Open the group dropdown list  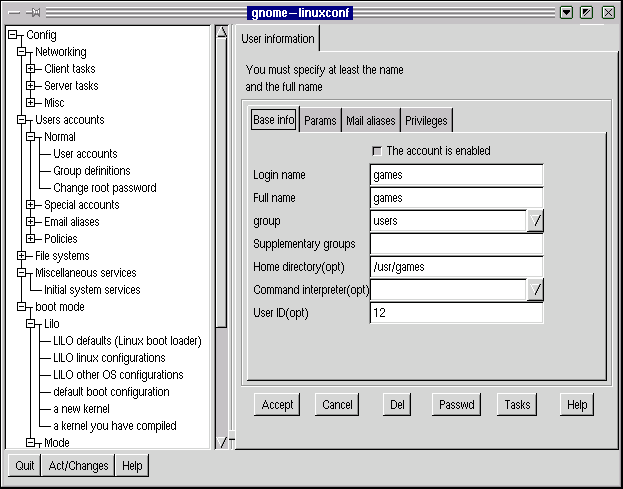pos(535,221)
